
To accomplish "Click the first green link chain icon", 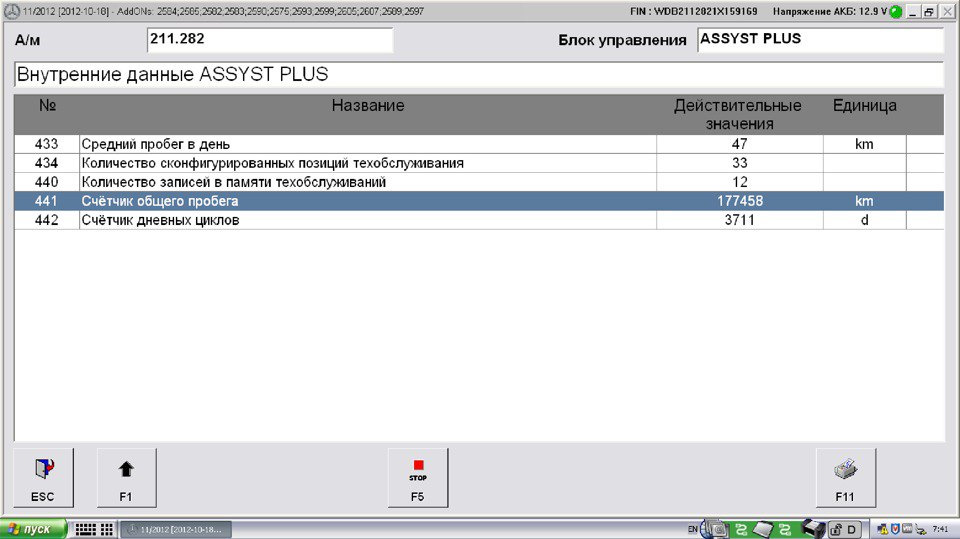I will 741,530.
